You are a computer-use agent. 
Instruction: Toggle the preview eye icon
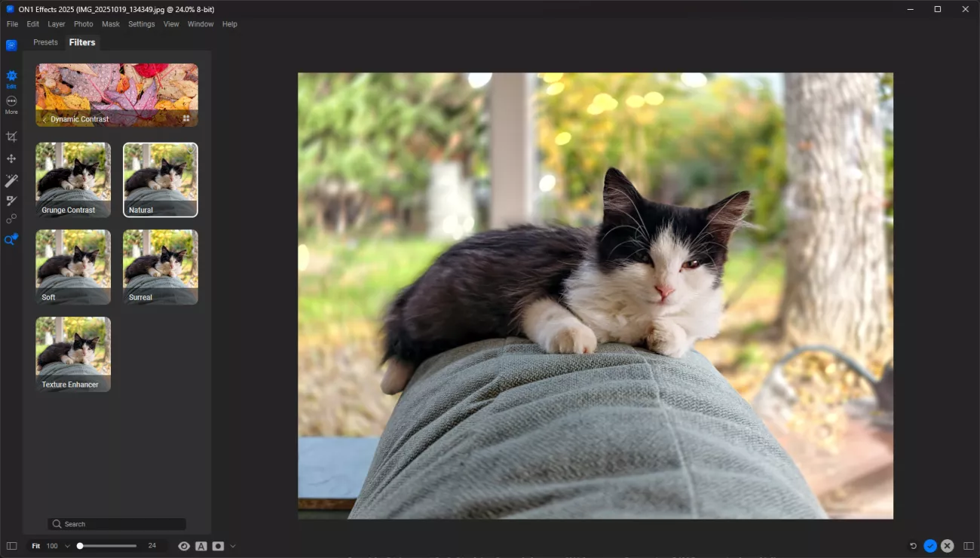[184, 546]
